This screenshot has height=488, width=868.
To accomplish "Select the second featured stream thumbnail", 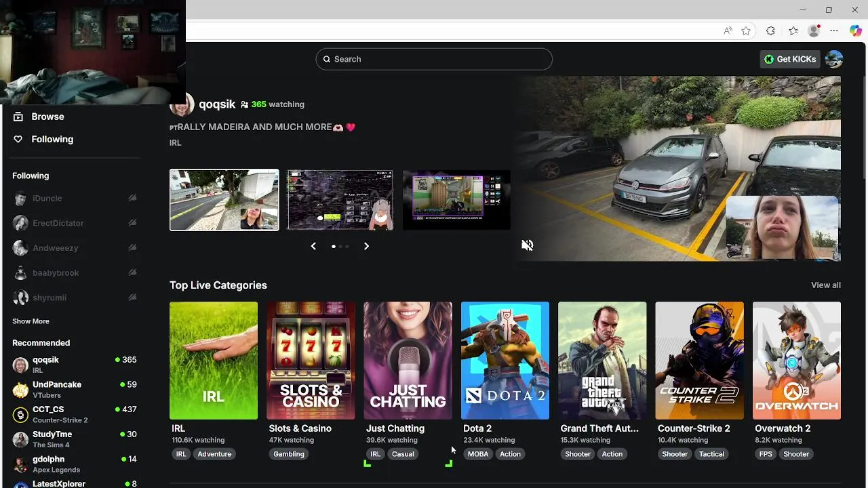I will click(x=340, y=200).
